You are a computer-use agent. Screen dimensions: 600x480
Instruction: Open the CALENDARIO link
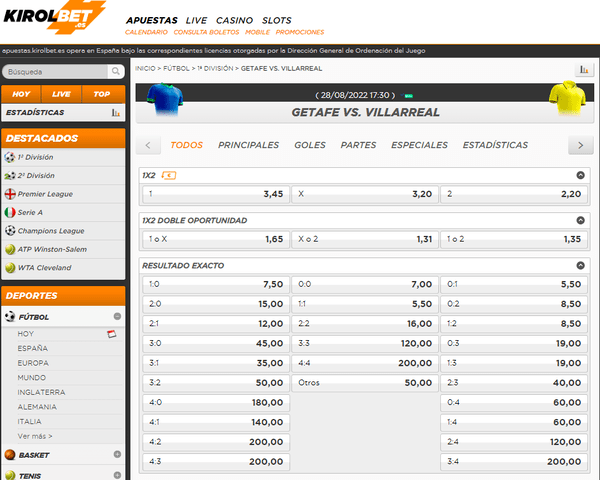click(x=146, y=32)
